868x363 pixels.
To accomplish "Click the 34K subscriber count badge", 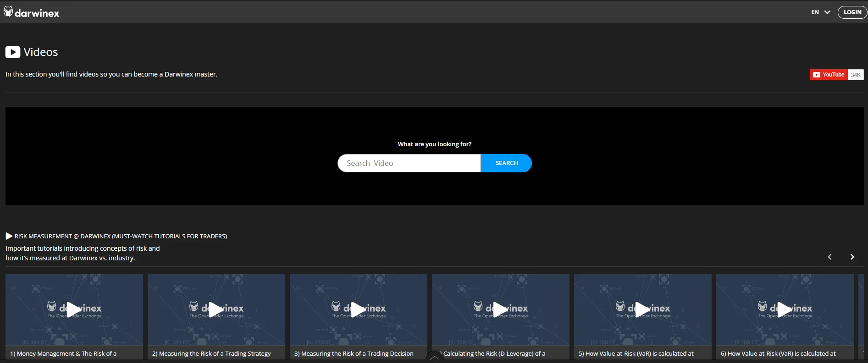I will (856, 75).
